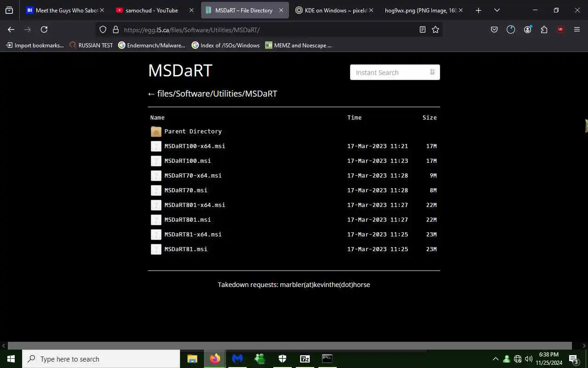Download the MSDaRT100.msi link
The image size is (588, 368).
coord(187,161)
